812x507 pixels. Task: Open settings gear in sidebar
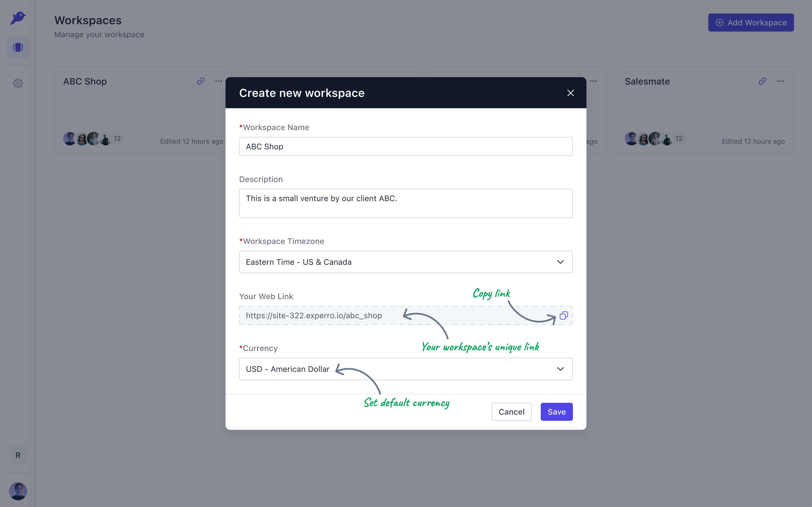18,83
